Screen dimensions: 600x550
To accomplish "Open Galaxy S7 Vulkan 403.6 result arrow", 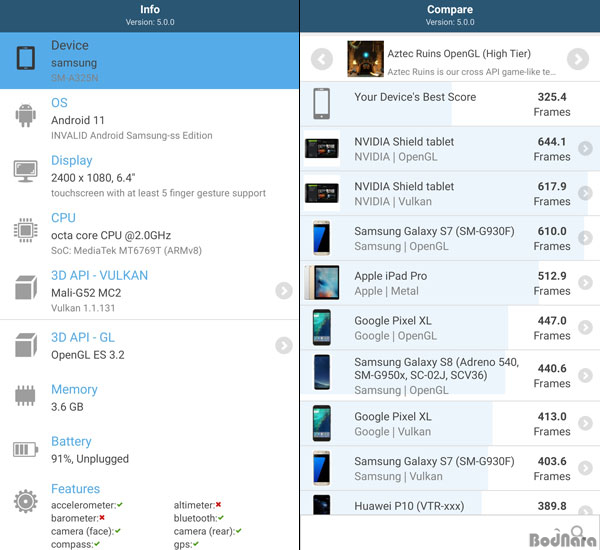I will [x=585, y=468].
